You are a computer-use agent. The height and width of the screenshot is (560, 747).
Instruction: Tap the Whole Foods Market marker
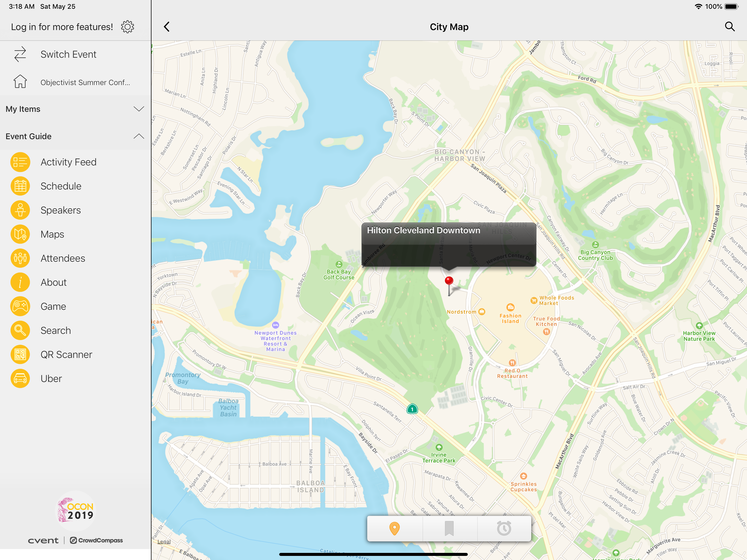pos(533,300)
